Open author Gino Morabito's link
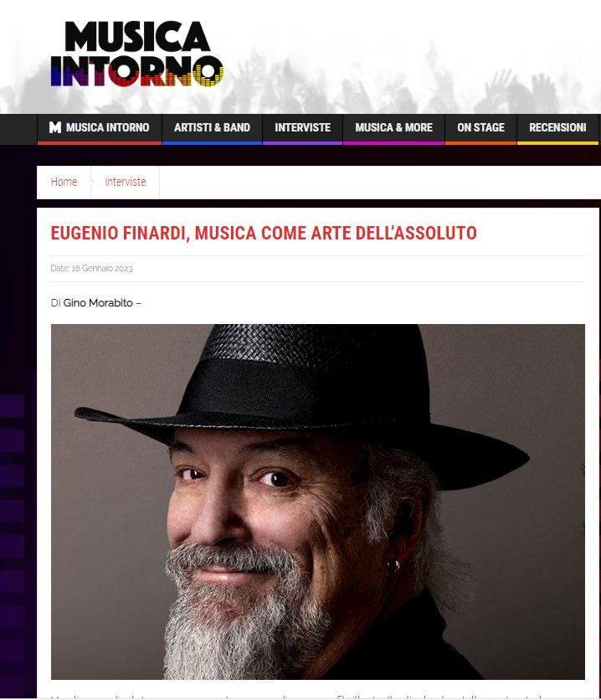 pos(98,302)
